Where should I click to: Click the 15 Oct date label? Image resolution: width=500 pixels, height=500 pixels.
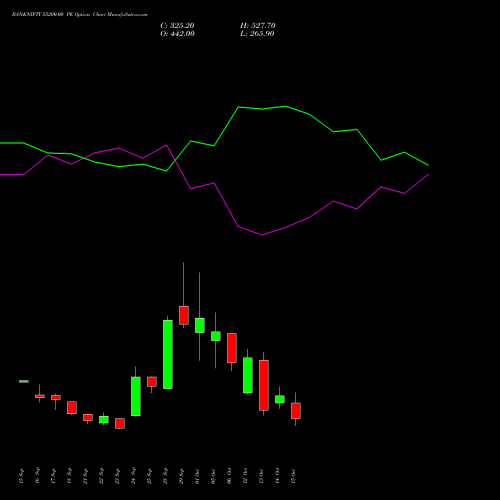point(294,476)
